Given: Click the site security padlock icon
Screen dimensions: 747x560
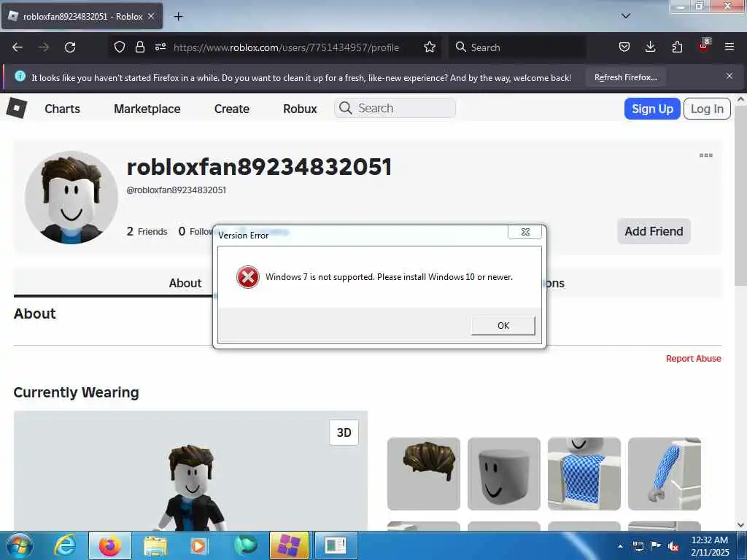Looking at the screenshot, I should pos(139,47).
